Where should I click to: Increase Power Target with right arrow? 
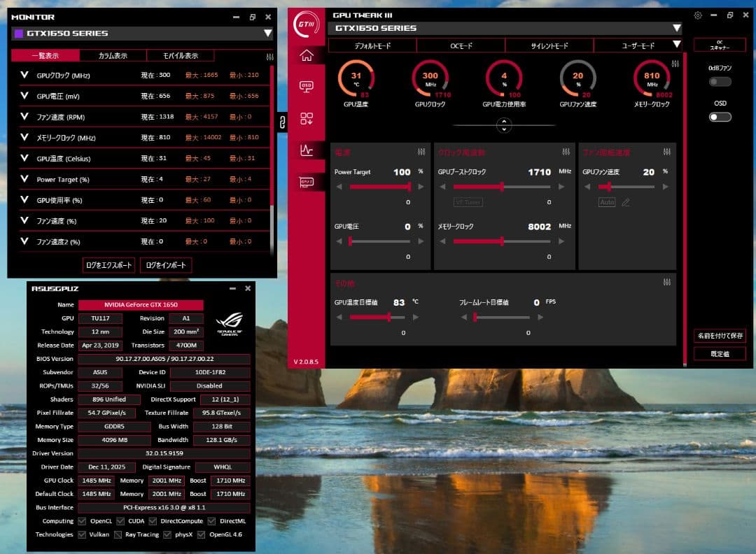(421, 187)
